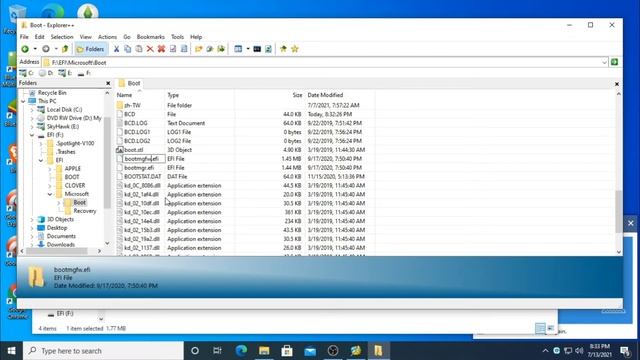Open the View menu
The width and height of the screenshot is (640, 360).
(x=85, y=37)
